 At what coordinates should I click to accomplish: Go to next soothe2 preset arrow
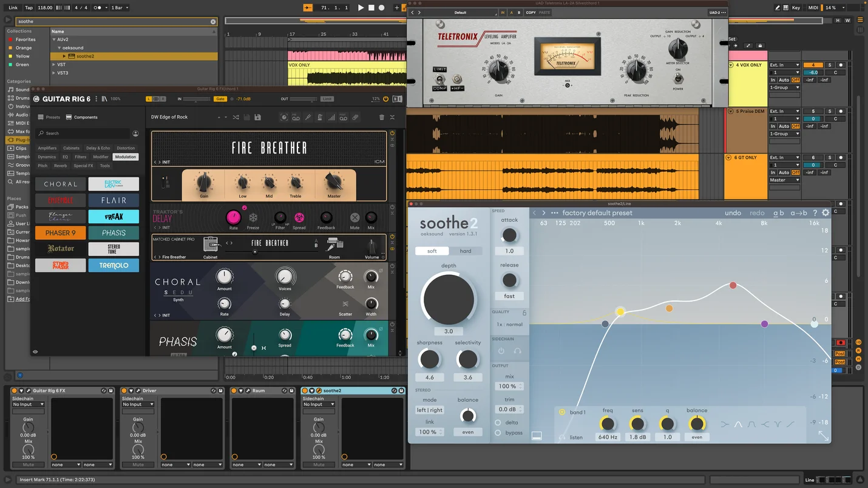coord(544,213)
